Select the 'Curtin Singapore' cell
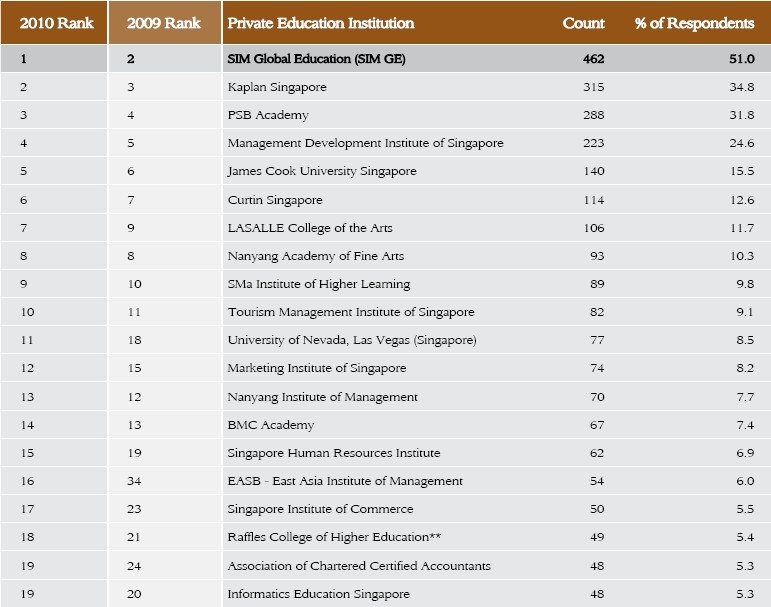 click(275, 200)
